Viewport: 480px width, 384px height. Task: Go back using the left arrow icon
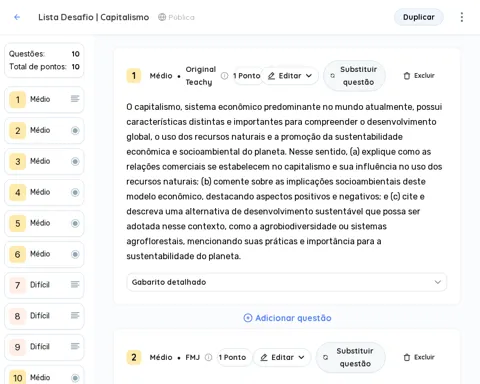[x=17, y=17]
